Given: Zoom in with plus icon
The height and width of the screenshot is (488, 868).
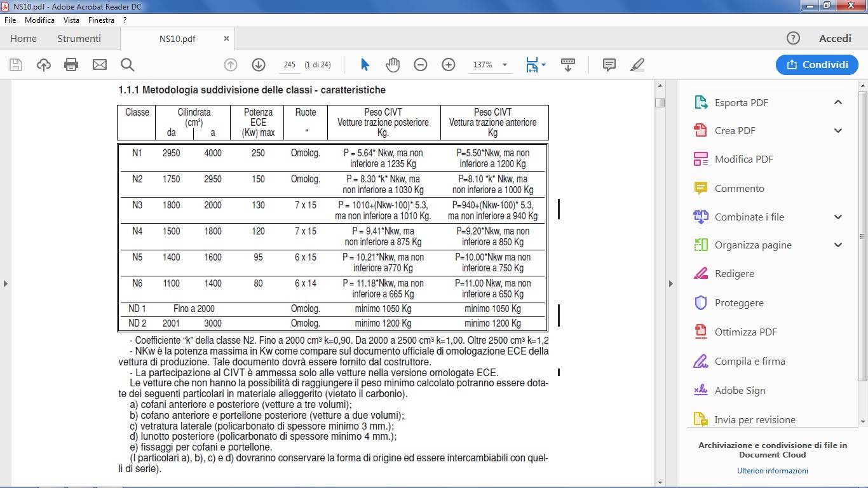Looking at the screenshot, I should [x=449, y=65].
